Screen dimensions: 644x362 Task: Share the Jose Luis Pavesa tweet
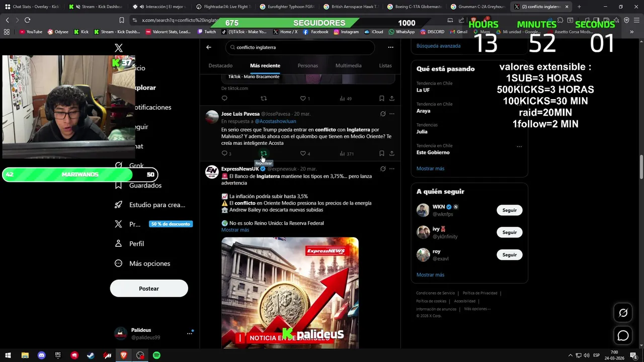click(392, 153)
